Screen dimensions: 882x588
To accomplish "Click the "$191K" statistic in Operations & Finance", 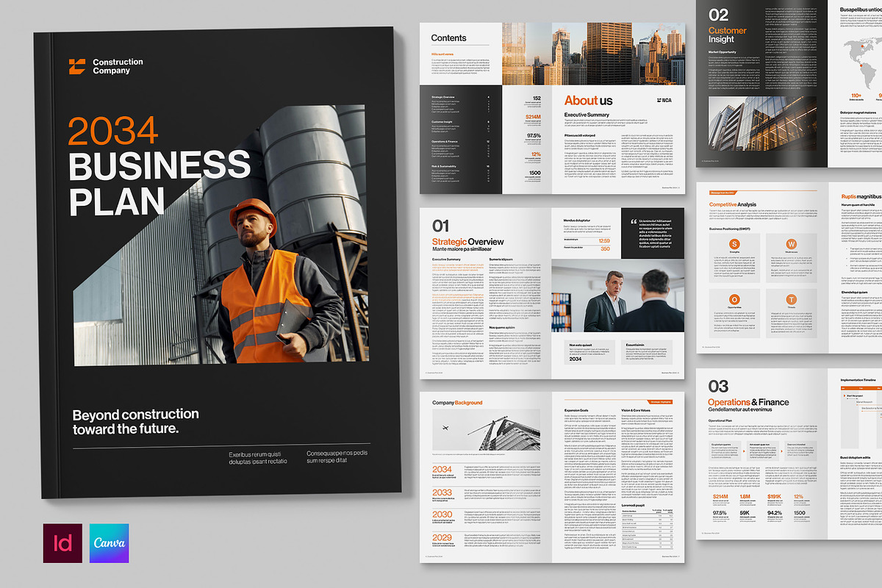I will [774, 497].
